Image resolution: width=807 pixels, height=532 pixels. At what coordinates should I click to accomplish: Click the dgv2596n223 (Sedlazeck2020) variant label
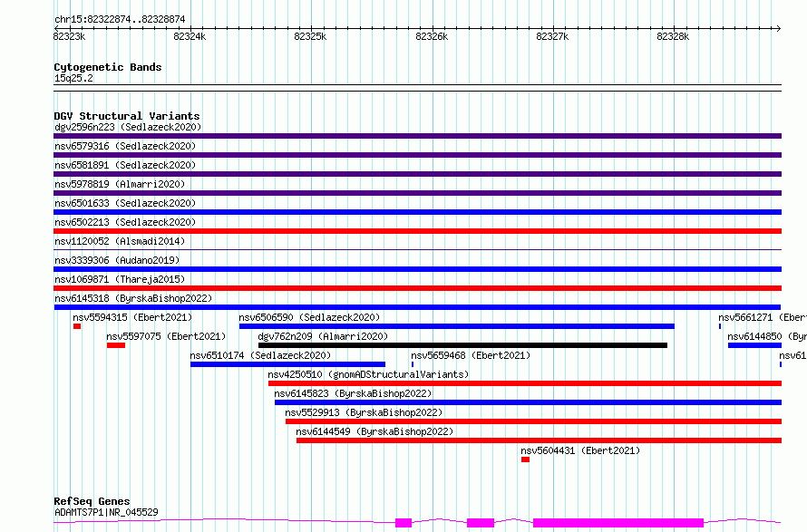tap(128, 127)
